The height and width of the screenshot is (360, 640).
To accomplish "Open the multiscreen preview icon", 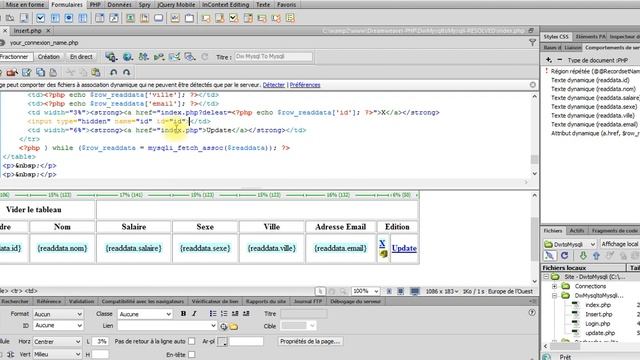I will (111, 57).
